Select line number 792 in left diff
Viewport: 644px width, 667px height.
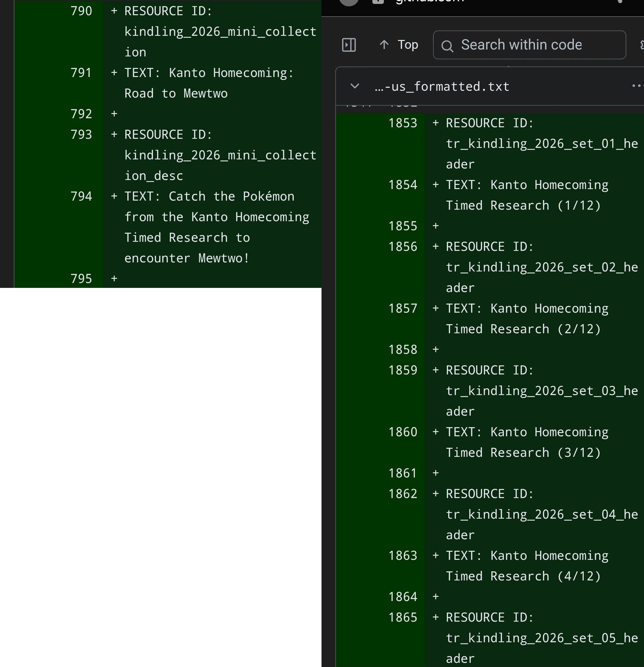click(81, 114)
